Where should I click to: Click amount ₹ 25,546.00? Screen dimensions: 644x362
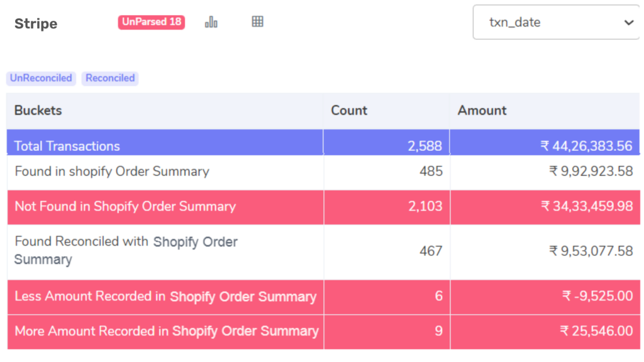pyautogui.click(x=596, y=331)
